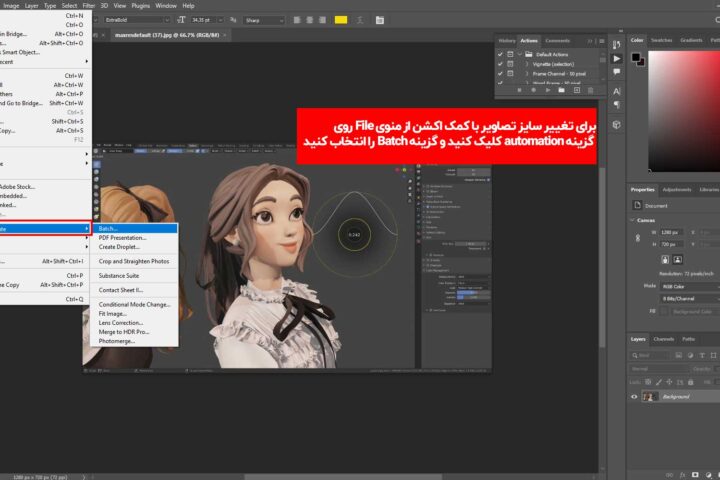The image size is (720, 480).
Task: Click the foreground color swatch in Color panel
Action: pos(636,57)
